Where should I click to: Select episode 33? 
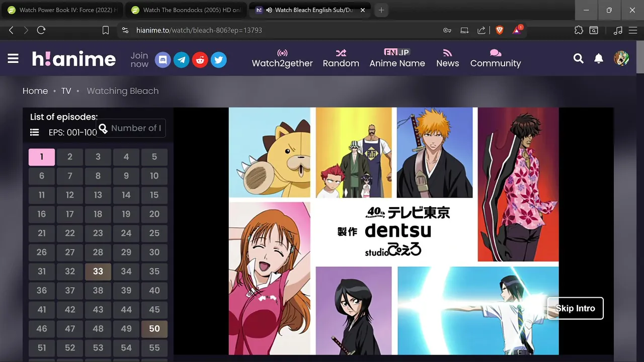coord(98,271)
